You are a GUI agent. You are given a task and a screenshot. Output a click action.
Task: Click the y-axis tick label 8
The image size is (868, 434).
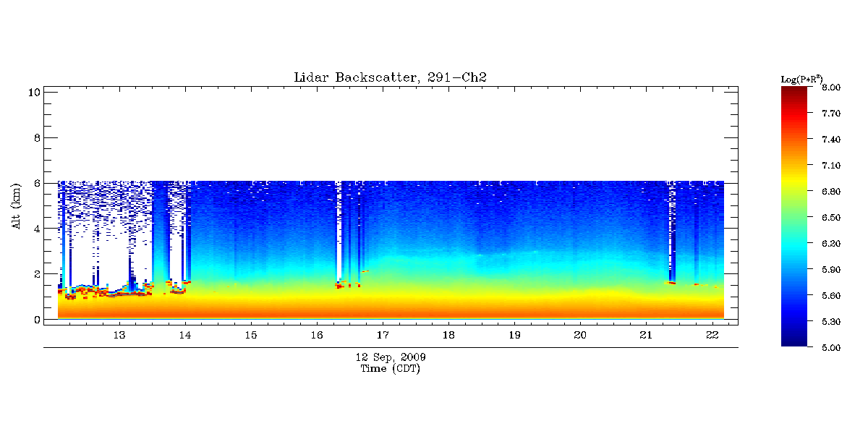(x=36, y=137)
